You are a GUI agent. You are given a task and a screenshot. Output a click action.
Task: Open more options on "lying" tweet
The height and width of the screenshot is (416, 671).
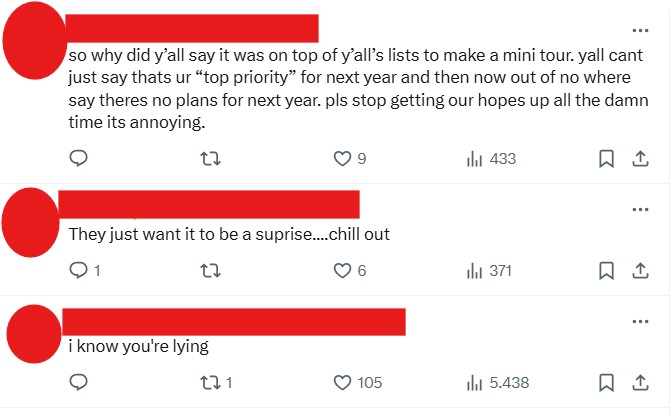click(640, 320)
